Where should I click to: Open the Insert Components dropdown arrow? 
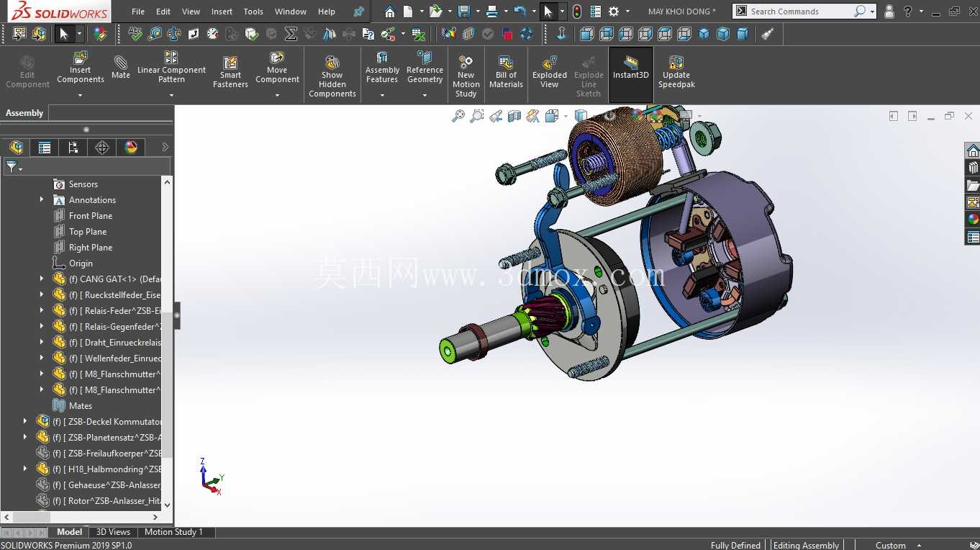click(x=81, y=95)
